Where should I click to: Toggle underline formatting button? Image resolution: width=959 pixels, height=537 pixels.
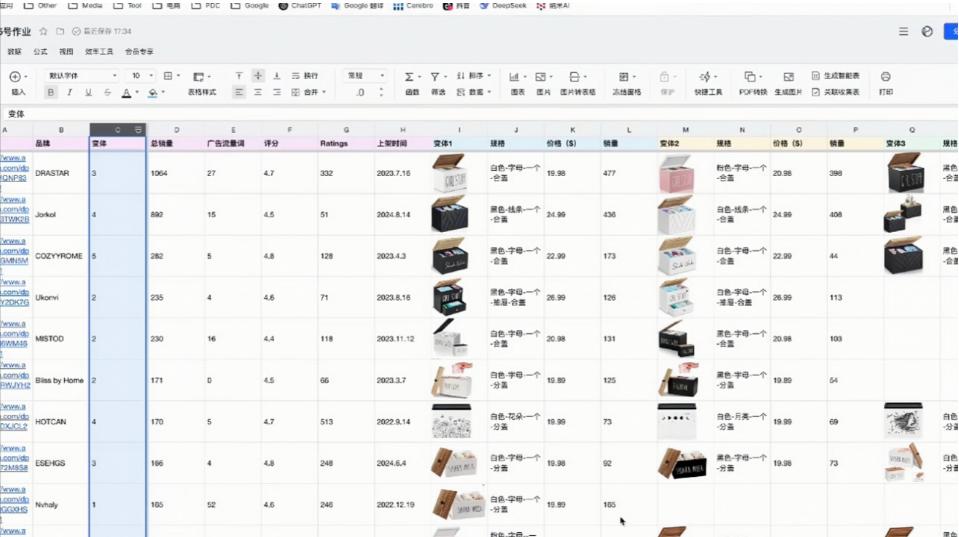pyautogui.click(x=89, y=92)
